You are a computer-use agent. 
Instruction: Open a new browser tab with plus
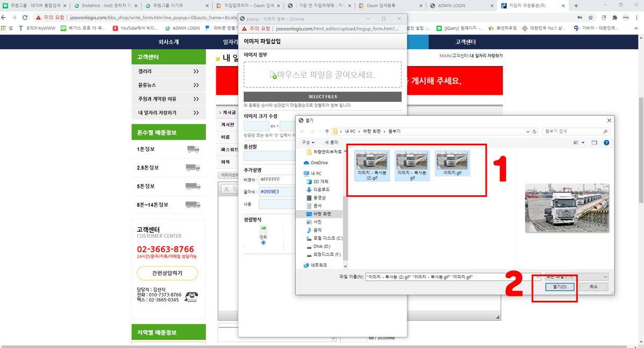click(576, 6)
